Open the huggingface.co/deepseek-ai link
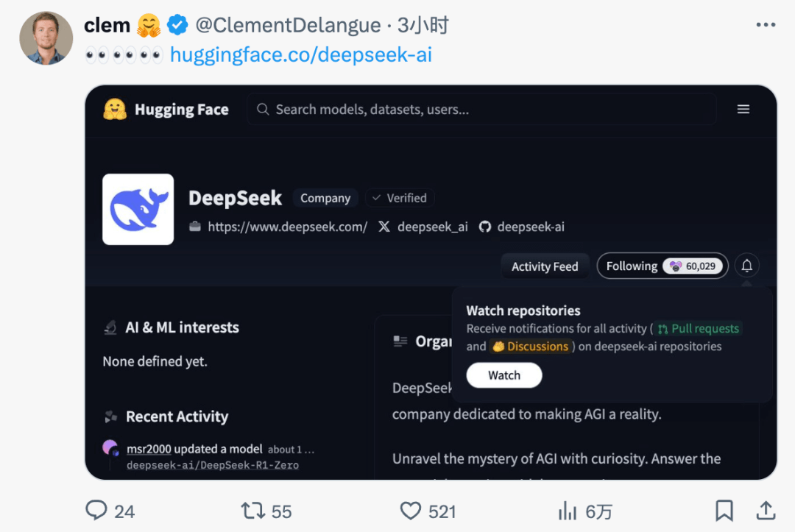Image resolution: width=795 pixels, height=532 pixels. coord(300,54)
